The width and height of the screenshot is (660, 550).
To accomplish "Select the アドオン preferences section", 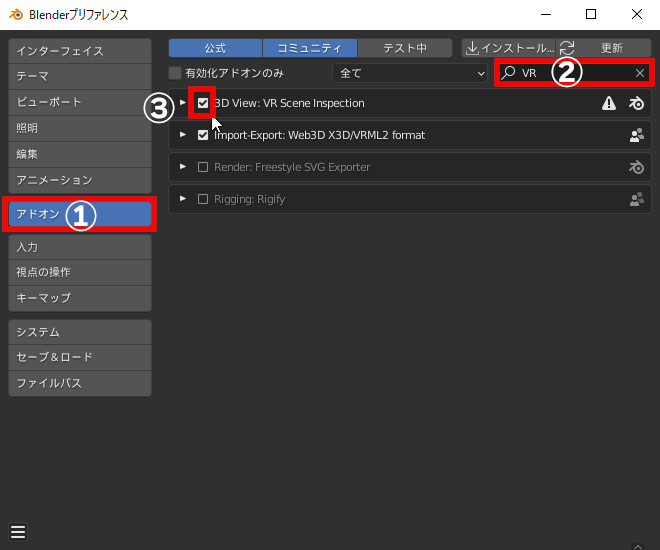I will click(80, 214).
